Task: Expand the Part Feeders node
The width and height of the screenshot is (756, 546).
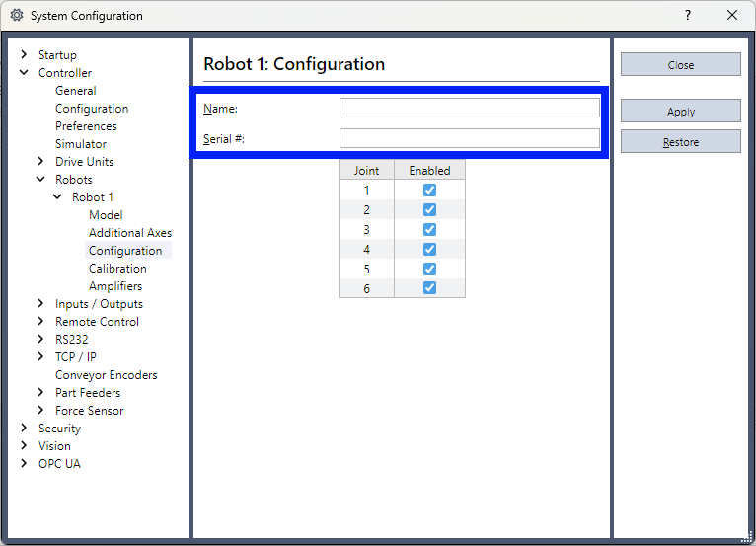Action: point(40,393)
